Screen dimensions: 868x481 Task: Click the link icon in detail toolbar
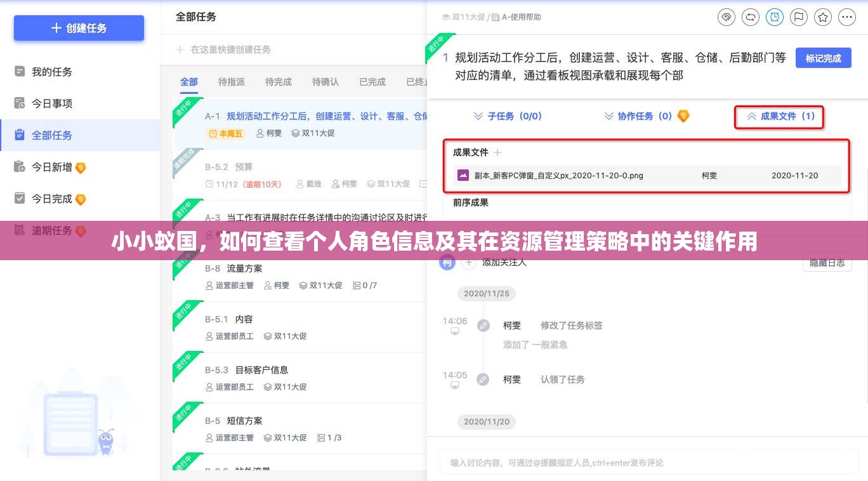(x=727, y=17)
